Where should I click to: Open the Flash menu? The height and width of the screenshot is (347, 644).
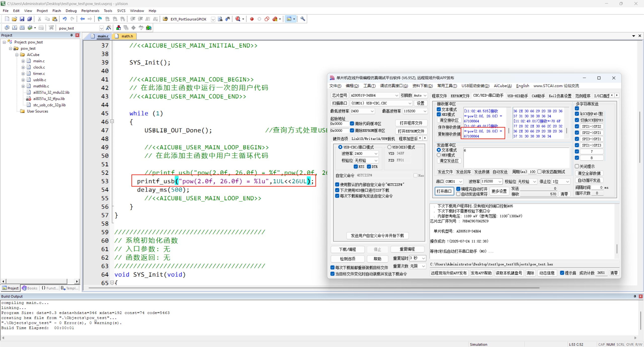pyautogui.click(x=57, y=11)
